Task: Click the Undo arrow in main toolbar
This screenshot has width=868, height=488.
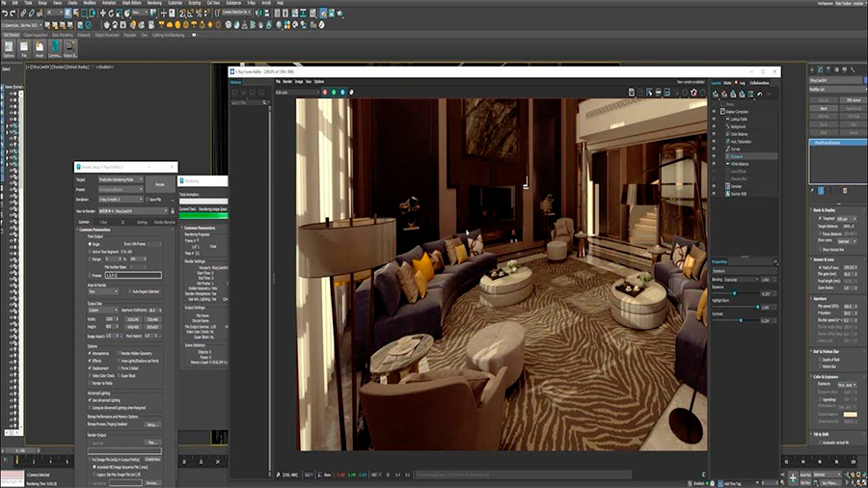Action: (6, 14)
